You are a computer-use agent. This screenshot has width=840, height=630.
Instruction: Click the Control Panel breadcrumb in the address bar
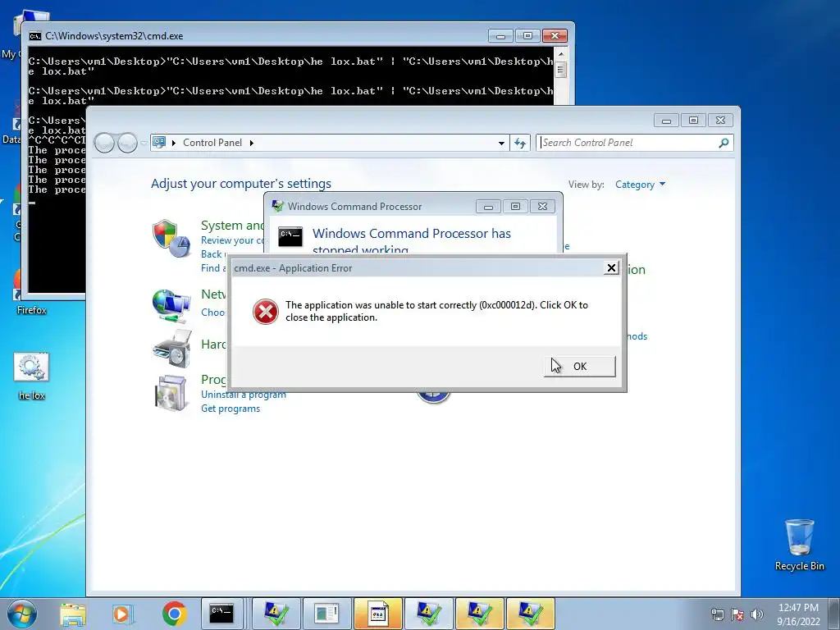pyautogui.click(x=212, y=143)
